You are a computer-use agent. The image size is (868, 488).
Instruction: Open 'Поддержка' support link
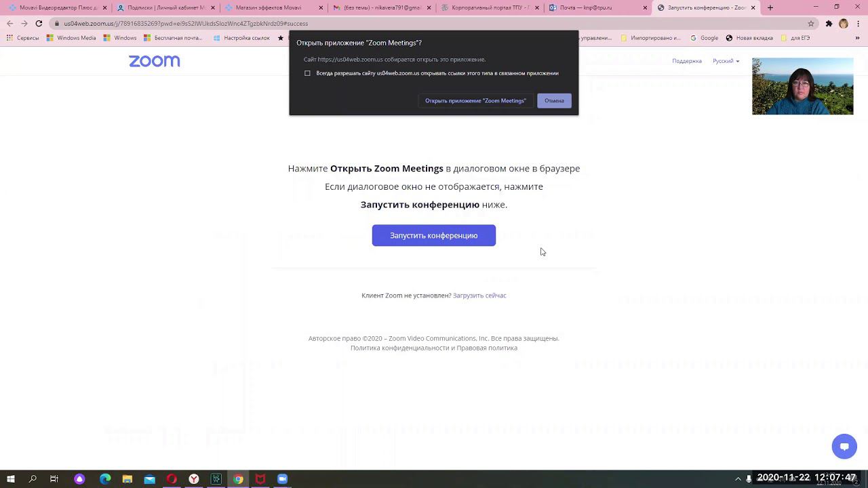(x=687, y=61)
